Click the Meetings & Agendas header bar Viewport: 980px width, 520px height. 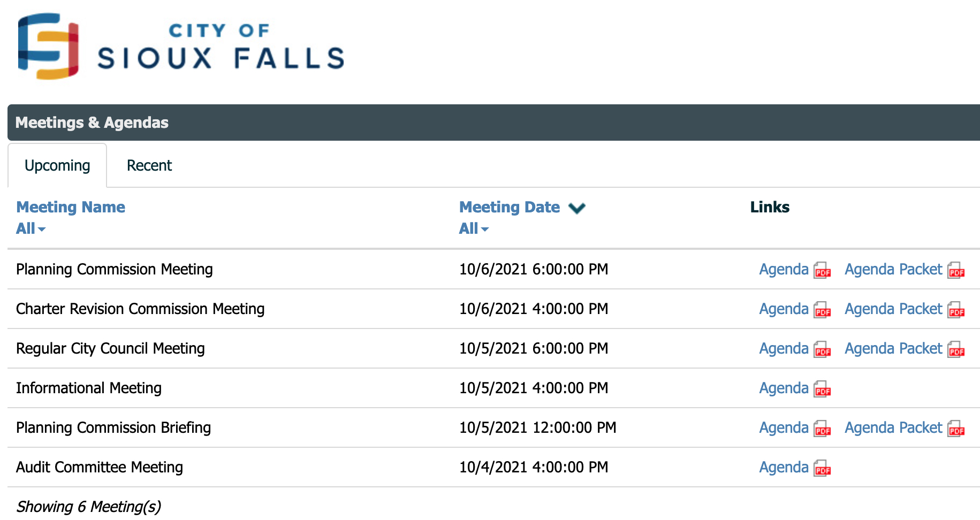tap(493, 123)
